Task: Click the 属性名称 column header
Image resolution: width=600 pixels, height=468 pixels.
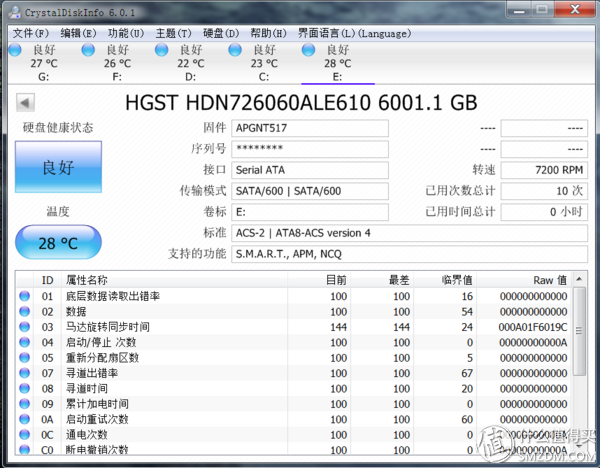Action: (174, 280)
